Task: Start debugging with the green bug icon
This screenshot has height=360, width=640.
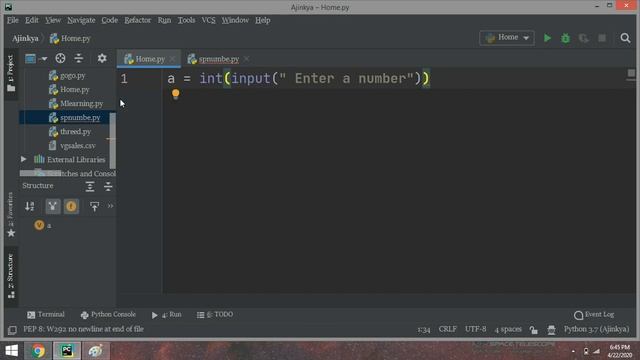Action: [565, 38]
